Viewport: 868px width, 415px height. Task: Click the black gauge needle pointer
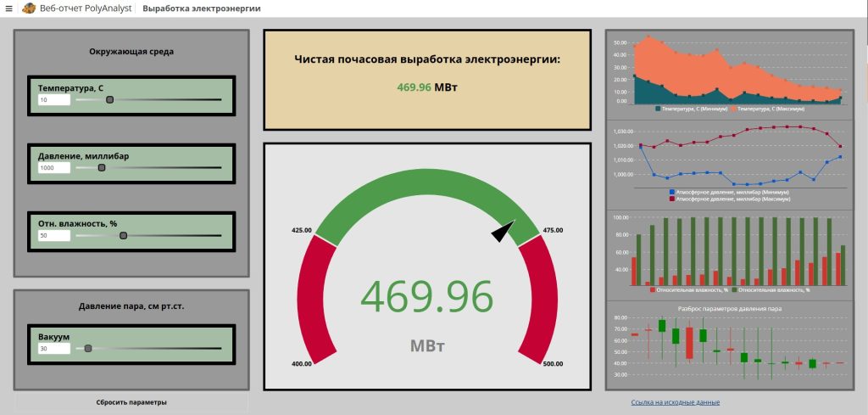[504, 231]
